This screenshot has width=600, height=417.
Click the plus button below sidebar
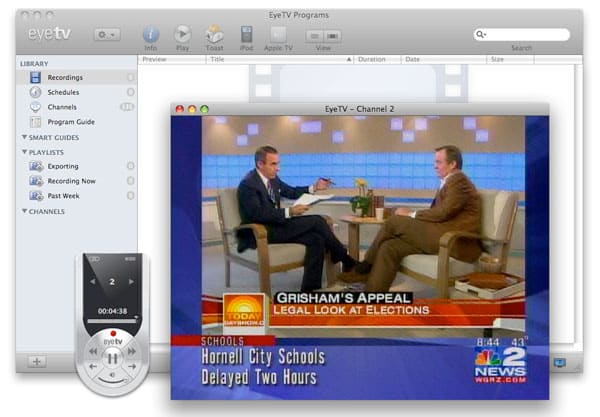[36, 361]
